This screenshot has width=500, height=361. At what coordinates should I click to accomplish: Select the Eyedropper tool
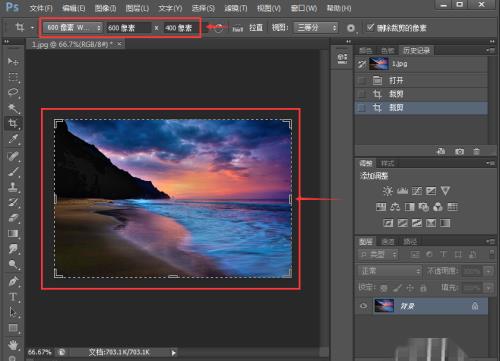(13, 139)
